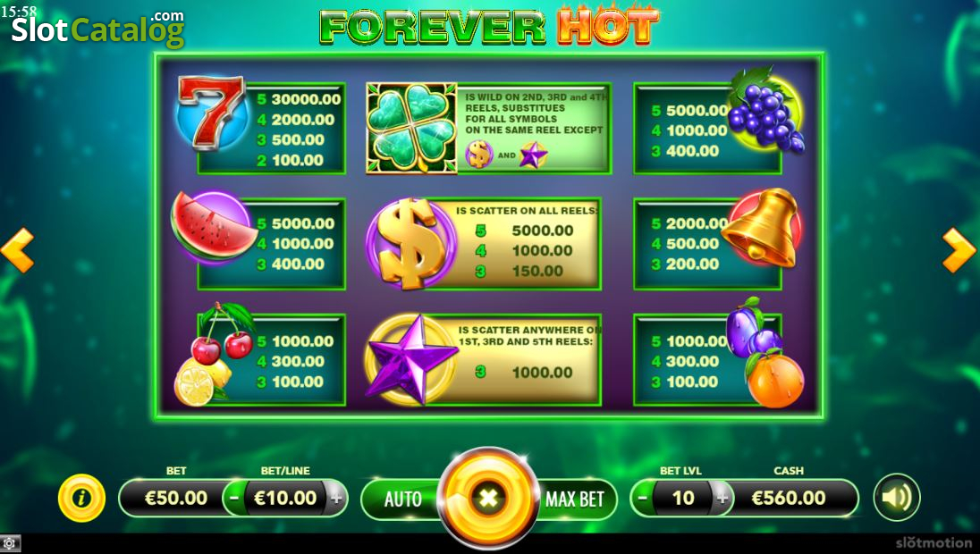The image size is (980, 554).
Task: Click the purple star scatter symbol
Action: (x=411, y=360)
